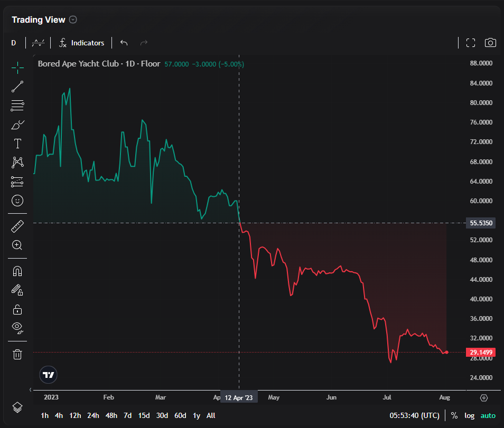Set the range to 4h
This screenshot has width=504, height=428.
coord(59,415)
